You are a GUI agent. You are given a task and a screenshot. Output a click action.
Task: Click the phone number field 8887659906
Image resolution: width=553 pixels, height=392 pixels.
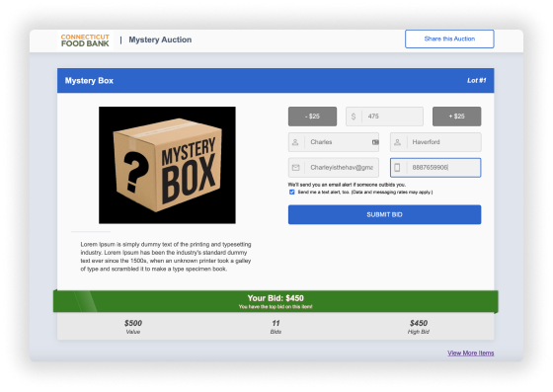435,168
